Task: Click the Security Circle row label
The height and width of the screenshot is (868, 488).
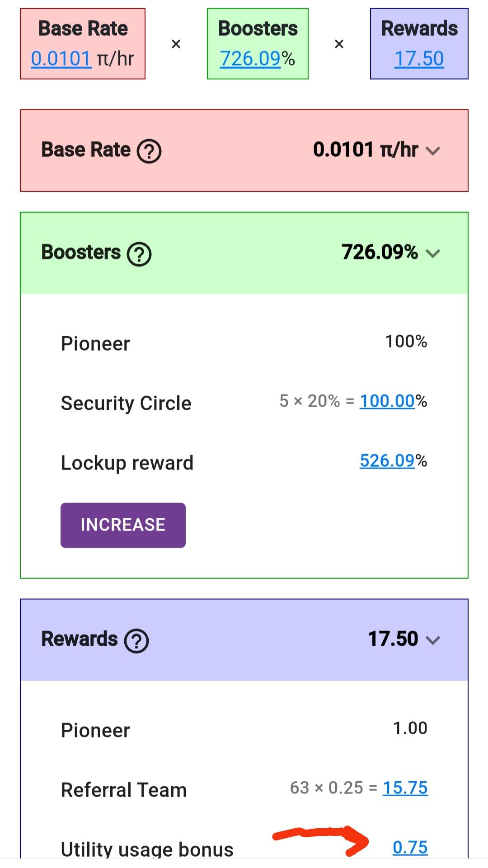Action: 126,403
